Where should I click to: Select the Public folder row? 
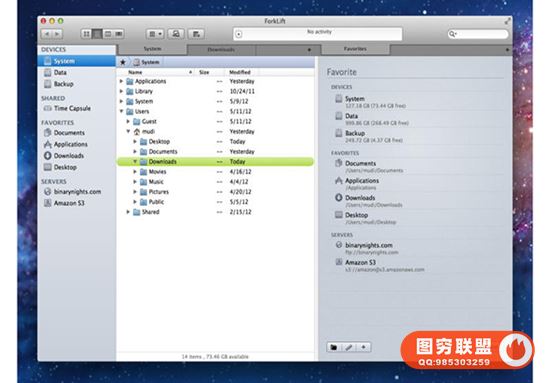215,202
